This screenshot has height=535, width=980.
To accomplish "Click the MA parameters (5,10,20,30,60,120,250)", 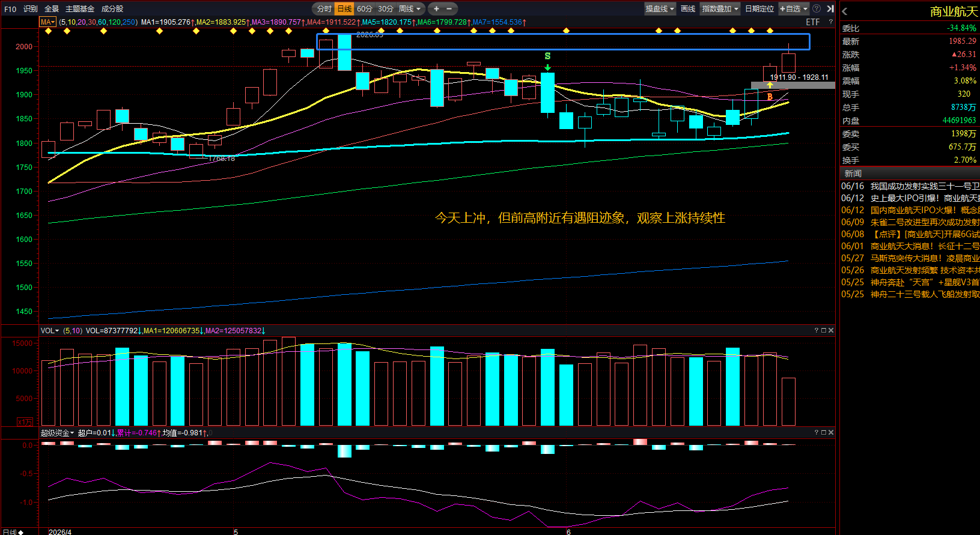I will point(98,22).
